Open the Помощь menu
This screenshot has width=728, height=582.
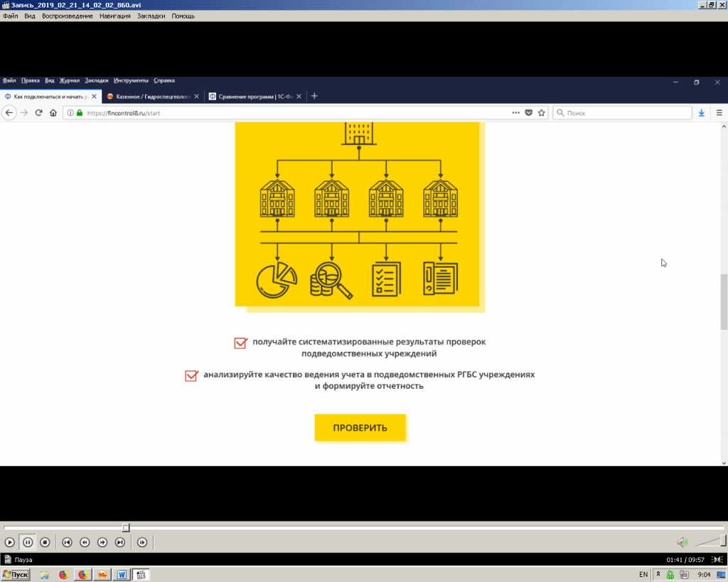click(183, 16)
